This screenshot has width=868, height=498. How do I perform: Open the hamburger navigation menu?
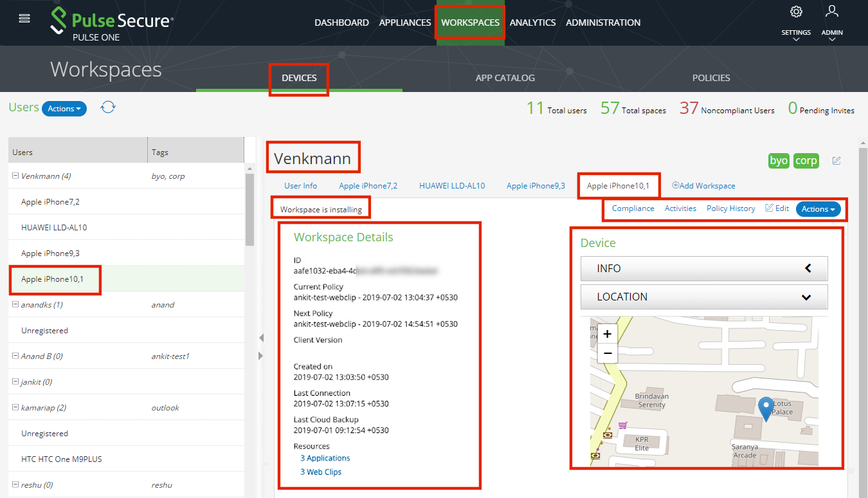24,18
